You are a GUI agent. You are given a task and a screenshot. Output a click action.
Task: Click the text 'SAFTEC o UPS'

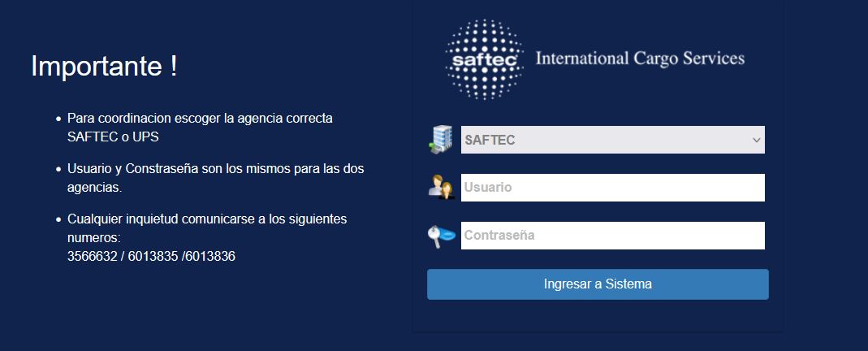(x=113, y=136)
